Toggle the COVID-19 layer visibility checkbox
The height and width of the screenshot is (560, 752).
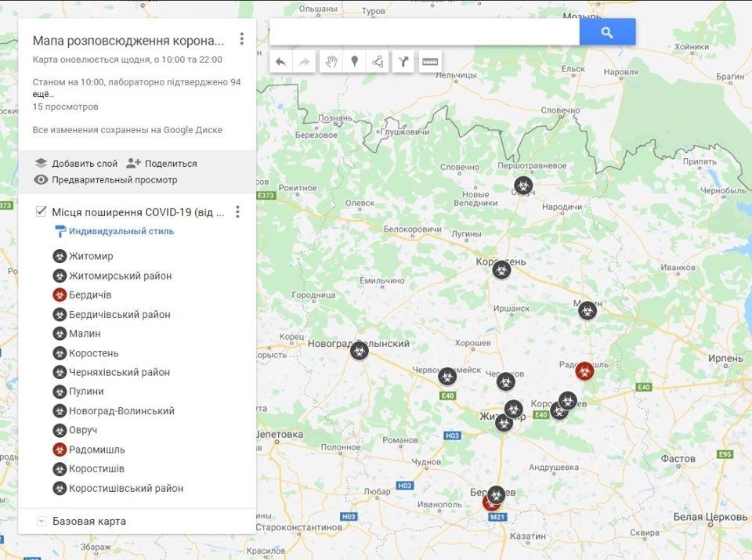[42, 211]
